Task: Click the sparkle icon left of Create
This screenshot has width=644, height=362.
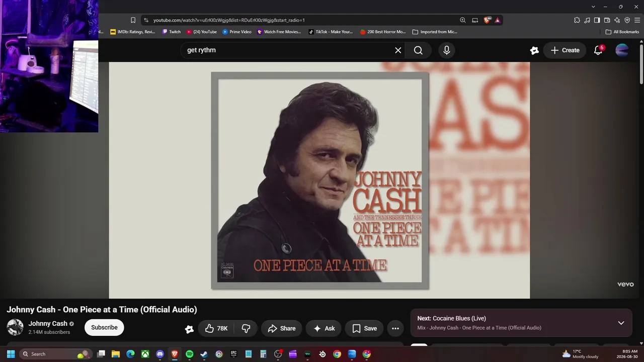Action: click(x=534, y=50)
